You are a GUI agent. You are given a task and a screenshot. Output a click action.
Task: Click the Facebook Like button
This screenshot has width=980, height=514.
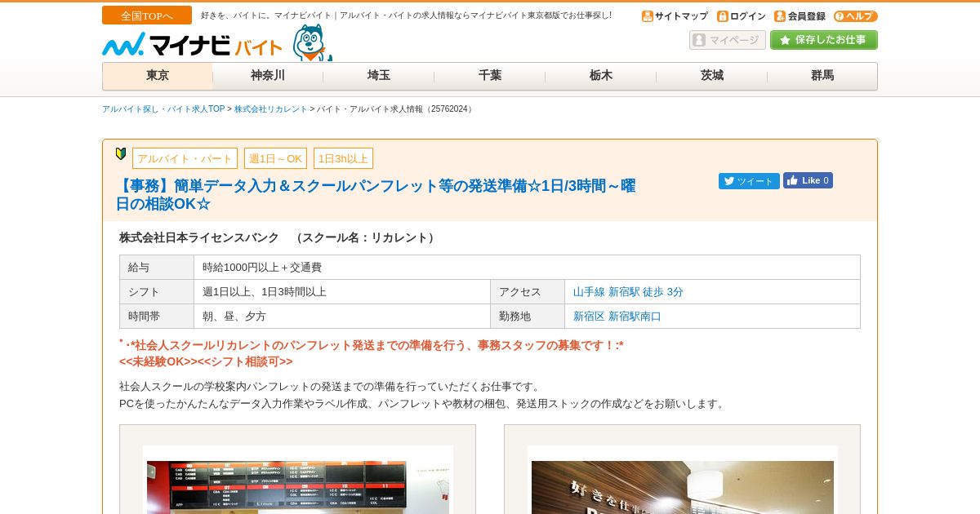(x=808, y=180)
